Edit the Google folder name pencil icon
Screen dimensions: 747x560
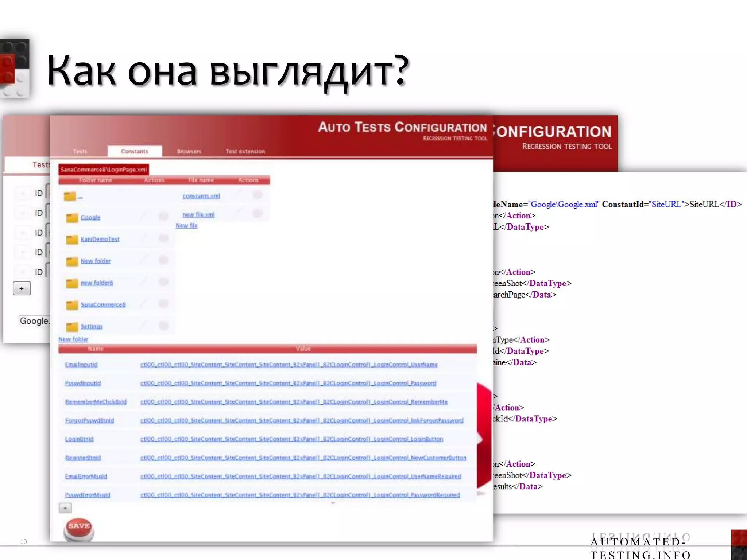point(144,216)
